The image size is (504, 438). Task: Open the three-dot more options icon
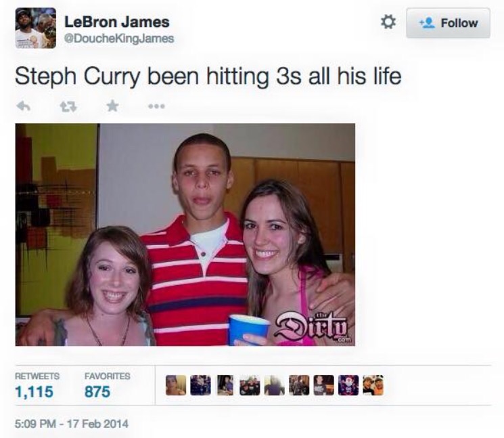tap(156, 106)
